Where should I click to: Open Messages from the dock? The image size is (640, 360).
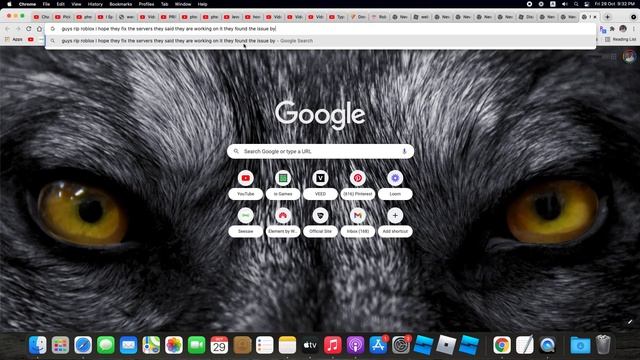coord(106,345)
